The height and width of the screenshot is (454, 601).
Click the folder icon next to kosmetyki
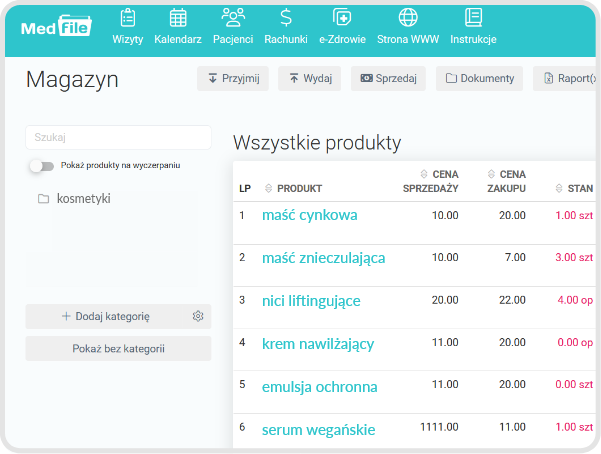tap(43, 199)
